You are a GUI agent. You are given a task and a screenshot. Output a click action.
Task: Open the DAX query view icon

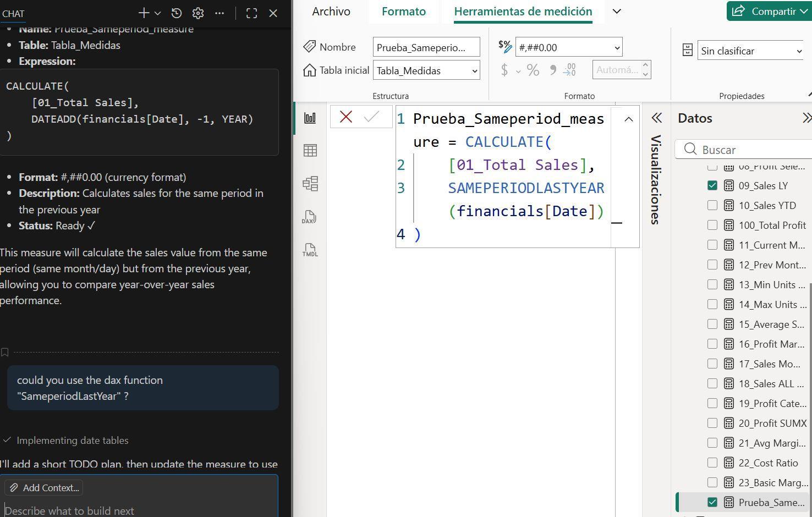pyautogui.click(x=310, y=217)
